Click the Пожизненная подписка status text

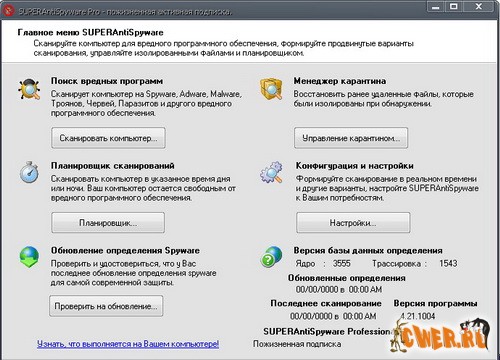tap(297, 344)
